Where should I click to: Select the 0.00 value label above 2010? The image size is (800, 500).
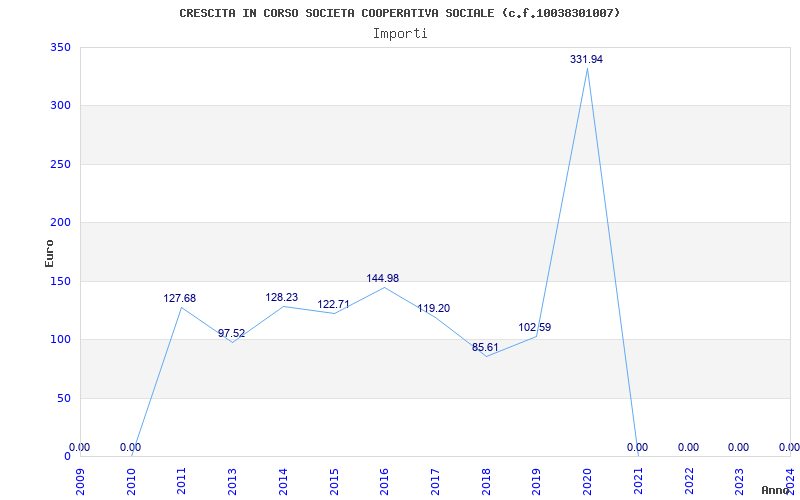pyautogui.click(x=131, y=447)
